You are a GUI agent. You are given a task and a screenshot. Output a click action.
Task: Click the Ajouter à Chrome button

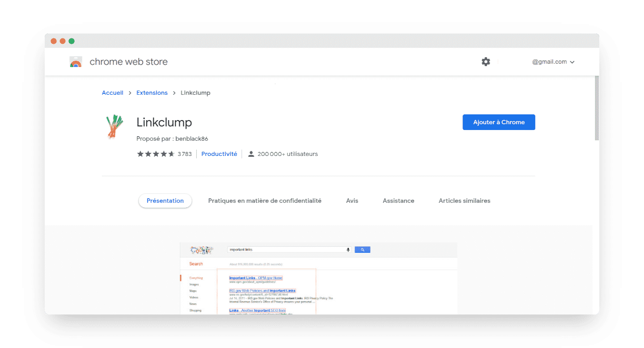499,122
